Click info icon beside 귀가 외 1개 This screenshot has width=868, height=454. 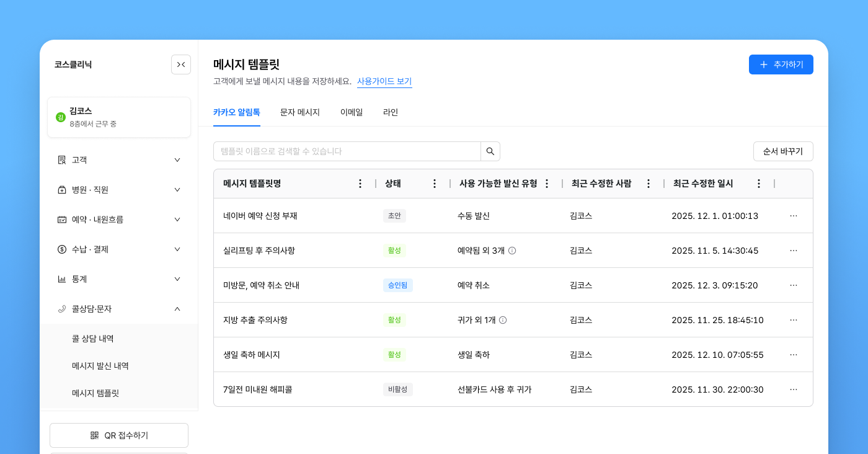click(503, 320)
